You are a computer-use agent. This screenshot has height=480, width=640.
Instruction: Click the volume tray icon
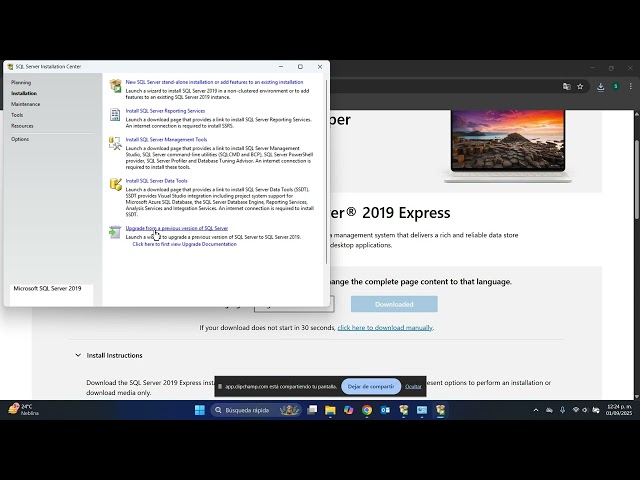click(585, 410)
